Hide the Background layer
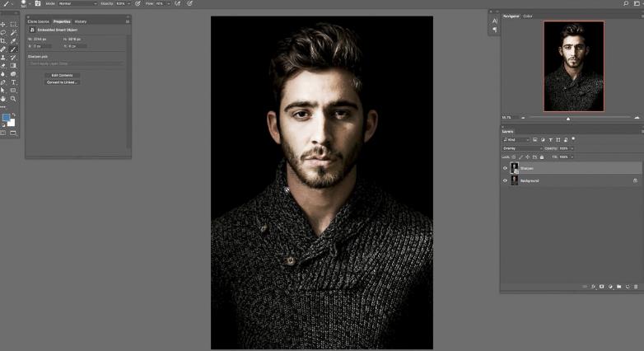Viewport: 644px width, 351px height. 505,180
